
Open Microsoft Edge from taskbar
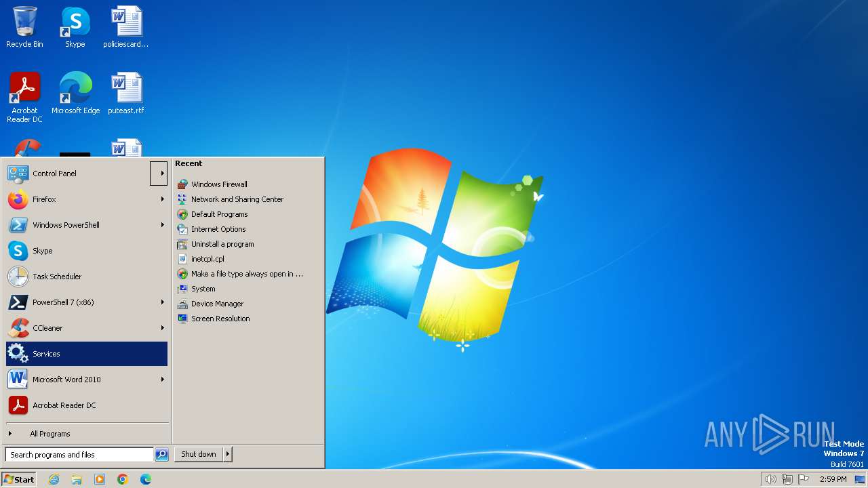(x=146, y=479)
